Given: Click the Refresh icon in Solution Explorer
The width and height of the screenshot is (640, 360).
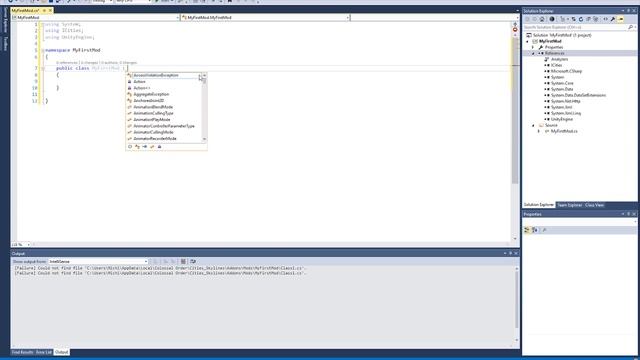Looking at the screenshot, I should [x=581, y=19].
